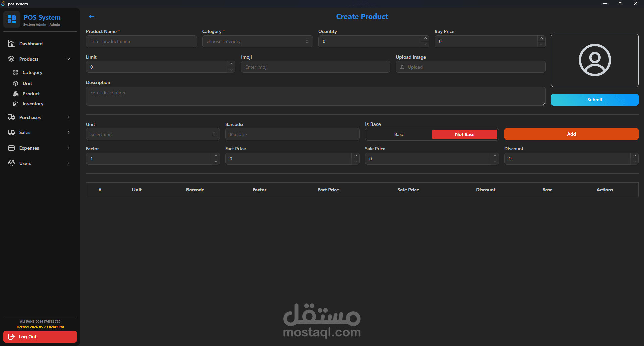Click the Product Name input field
Image resolution: width=644 pixels, height=346 pixels.
pos(141,41)
